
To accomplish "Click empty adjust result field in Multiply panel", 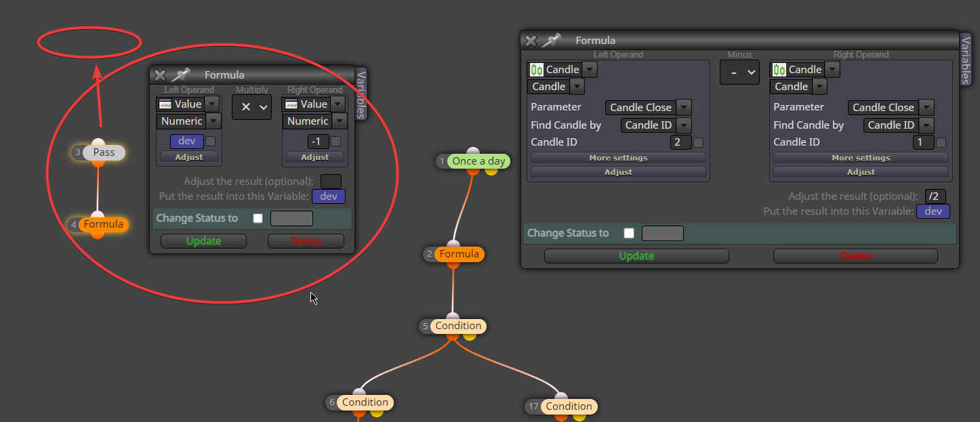I will pyautogui.click(x=331, y=181).
